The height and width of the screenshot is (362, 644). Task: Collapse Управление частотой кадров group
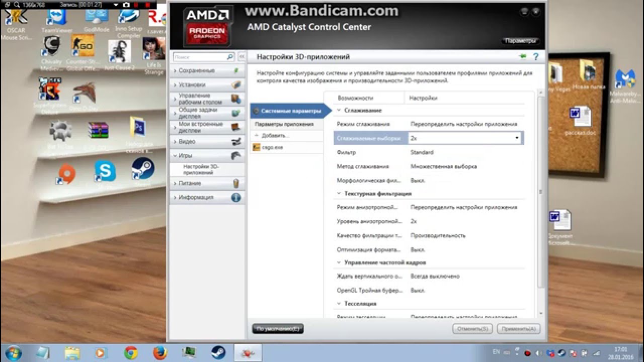coord(339,262)
